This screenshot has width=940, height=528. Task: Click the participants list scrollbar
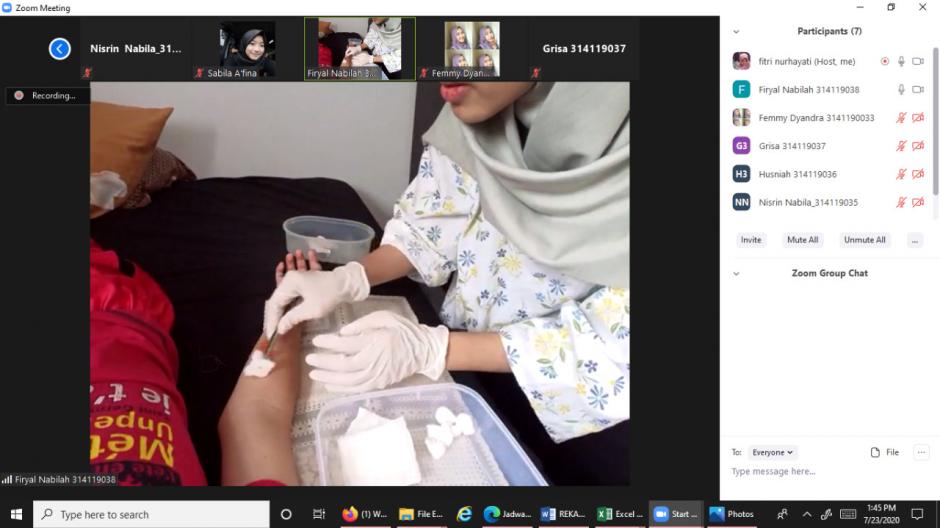935,120
